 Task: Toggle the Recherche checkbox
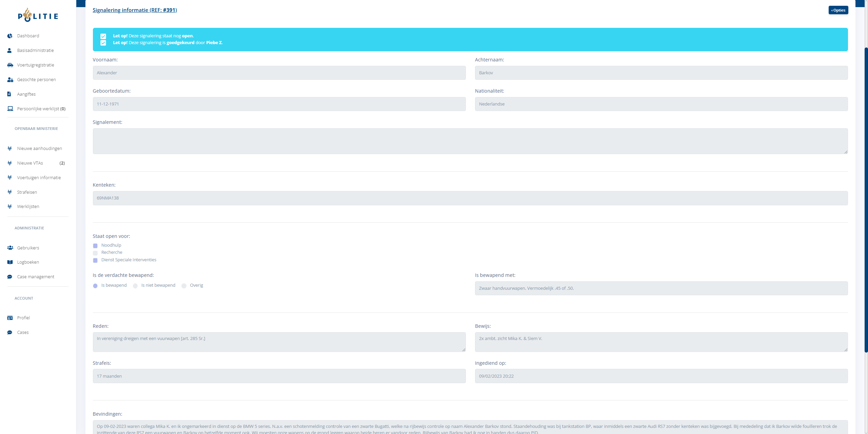pos(95,253)
